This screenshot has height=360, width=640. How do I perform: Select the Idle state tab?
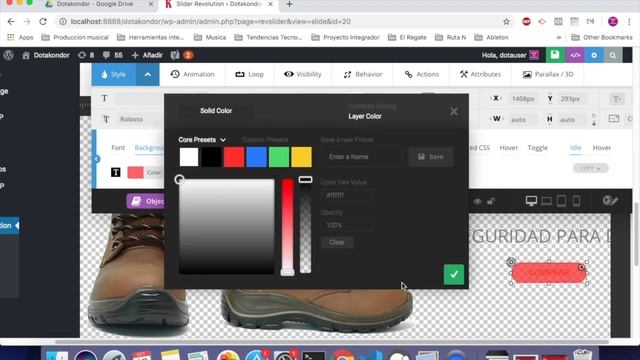coord(576,148)
